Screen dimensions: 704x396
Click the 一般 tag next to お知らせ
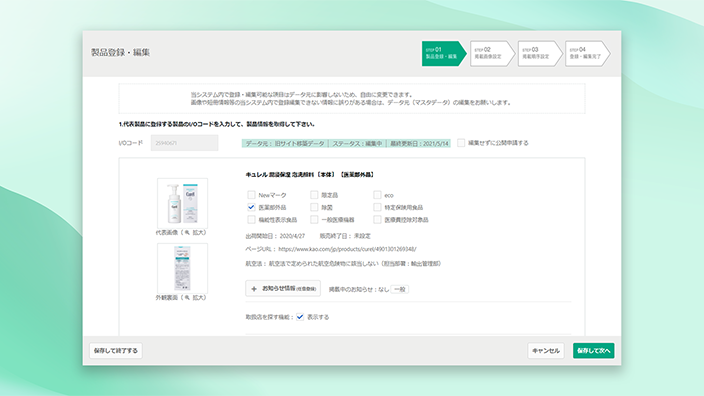400,290
